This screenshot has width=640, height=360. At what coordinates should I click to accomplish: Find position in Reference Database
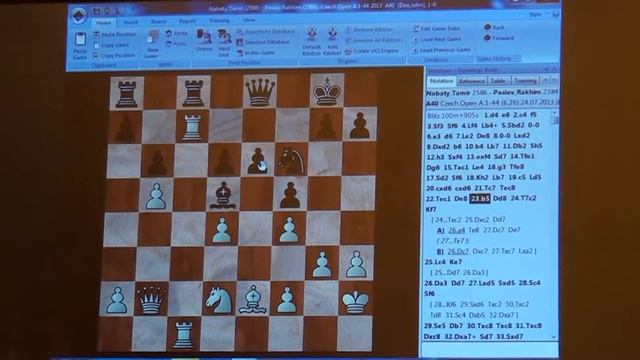pyautogui.click(x=265, y=31)
